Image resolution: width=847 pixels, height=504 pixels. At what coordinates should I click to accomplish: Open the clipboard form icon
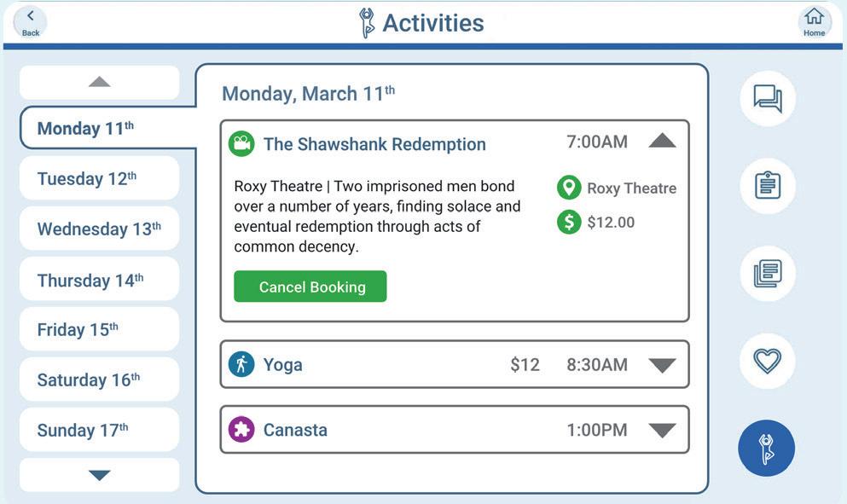click(x=768, y=186)
